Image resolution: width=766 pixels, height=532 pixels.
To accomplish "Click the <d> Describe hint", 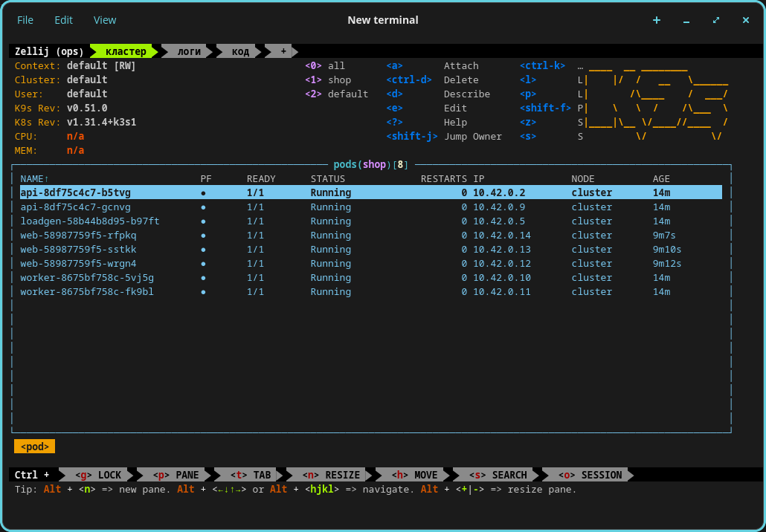I will (438, 94).
